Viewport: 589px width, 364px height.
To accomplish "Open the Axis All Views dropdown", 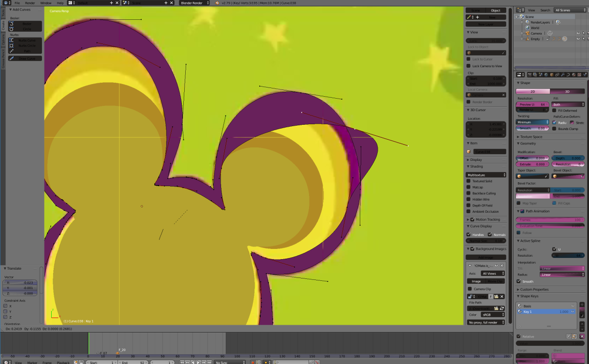I will point(493,273).
